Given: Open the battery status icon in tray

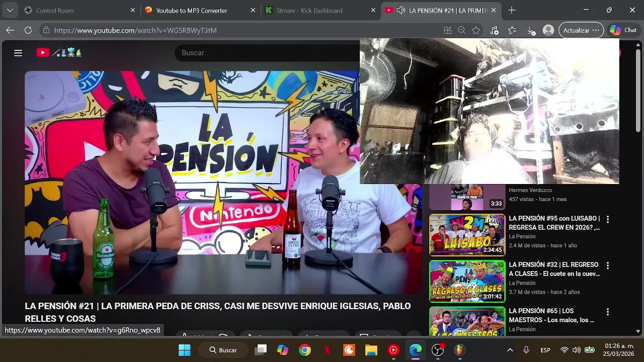Looking at the screenshot, I should [x=590, y=350].
